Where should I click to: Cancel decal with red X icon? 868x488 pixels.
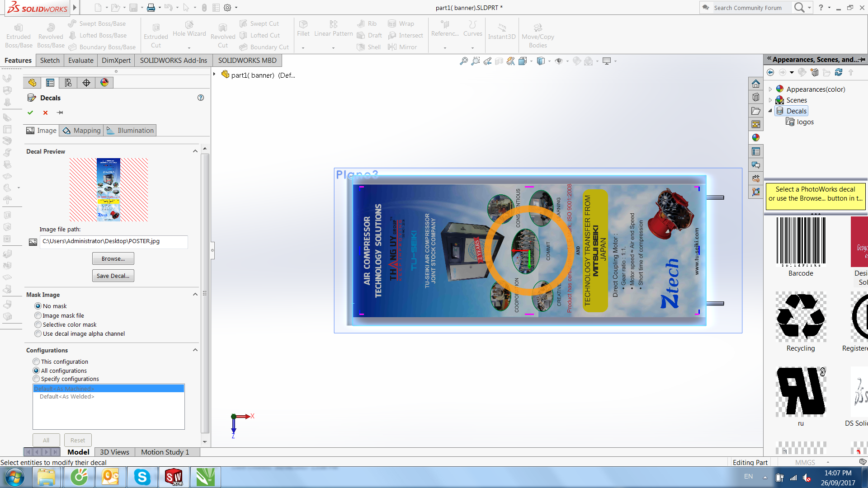(45, 113)
